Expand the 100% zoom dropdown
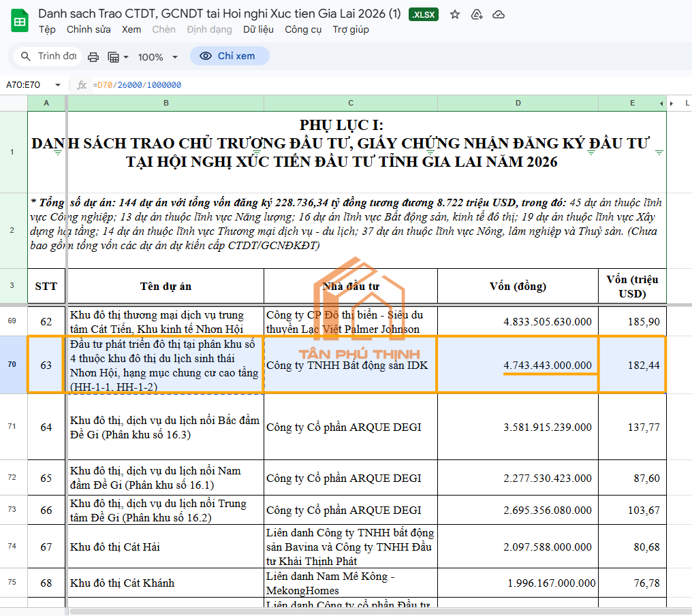Screen dimensions: 692x616 point(175,57)
